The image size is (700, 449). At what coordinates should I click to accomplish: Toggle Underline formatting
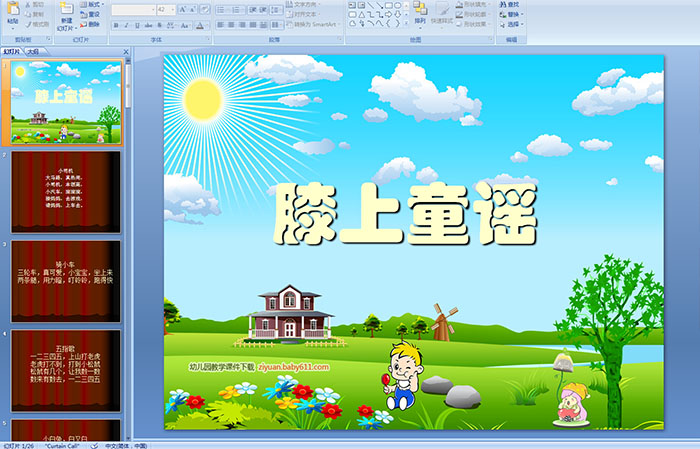(x=138, y=25)
